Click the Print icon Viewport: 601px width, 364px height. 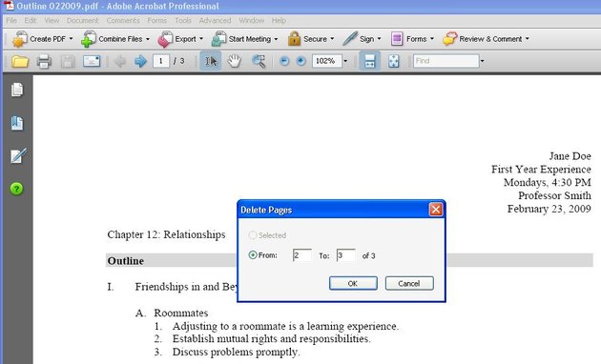(x=44, y=61)
